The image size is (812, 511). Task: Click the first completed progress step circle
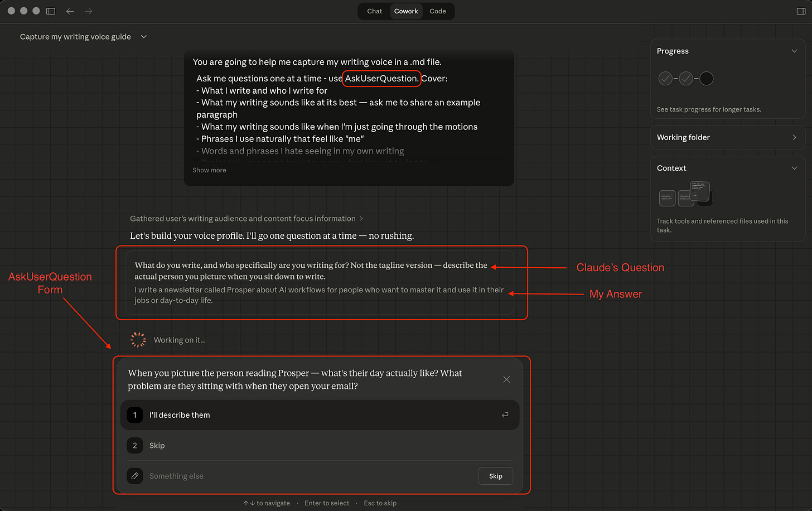[x=665, y=79]
